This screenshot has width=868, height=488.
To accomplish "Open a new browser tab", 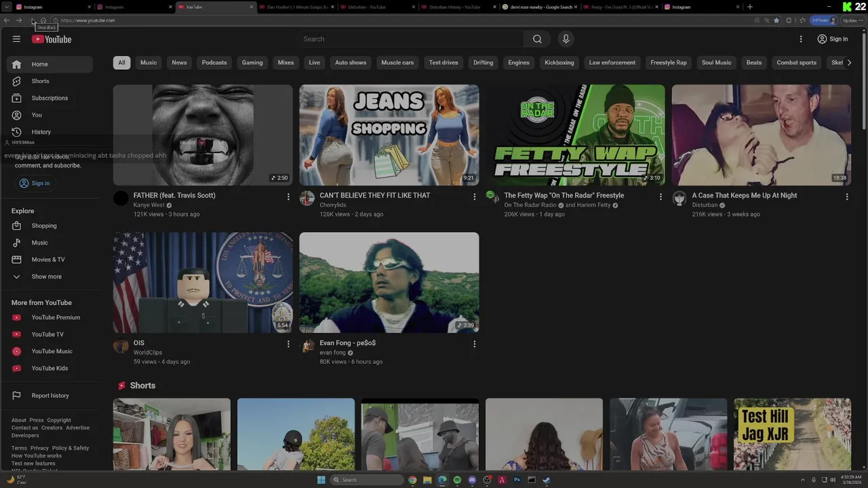I will pyautogui.click(x=749, y=7).
